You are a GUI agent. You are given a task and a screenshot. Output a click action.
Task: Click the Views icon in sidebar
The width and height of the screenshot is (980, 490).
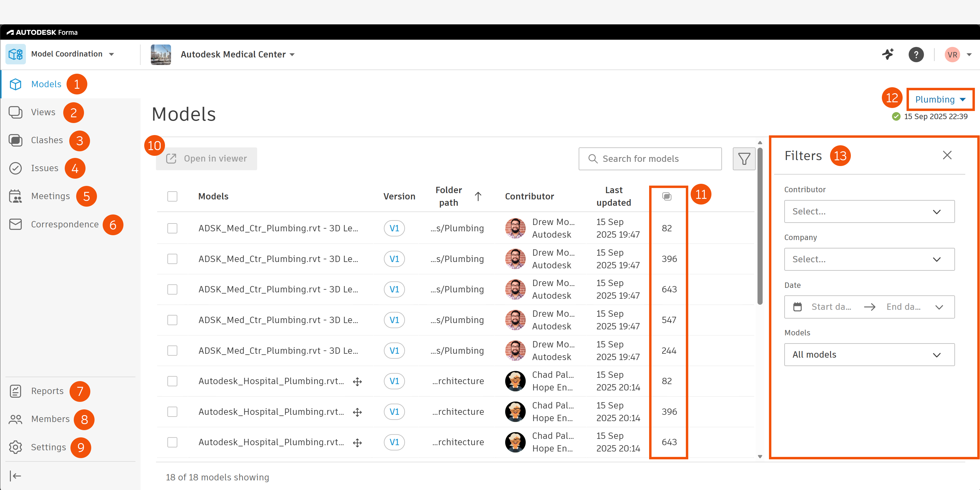(x=15, y=112)
